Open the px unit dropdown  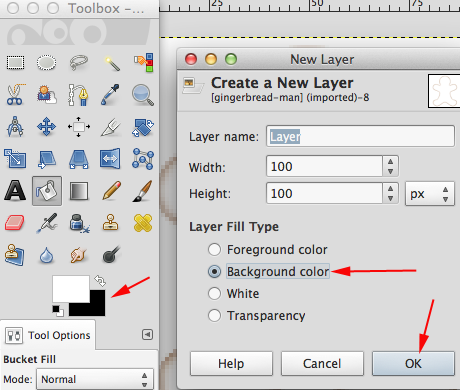[430, 194]
